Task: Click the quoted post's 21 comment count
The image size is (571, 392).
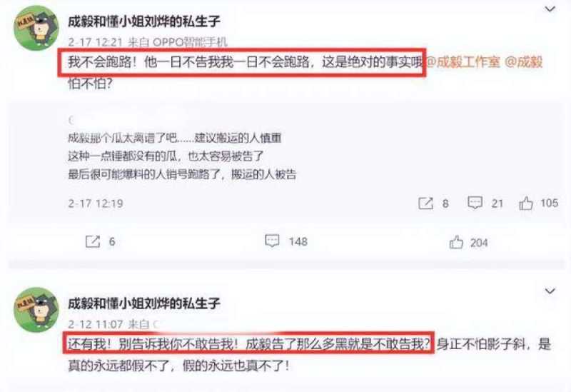Action: pos(497,203)
